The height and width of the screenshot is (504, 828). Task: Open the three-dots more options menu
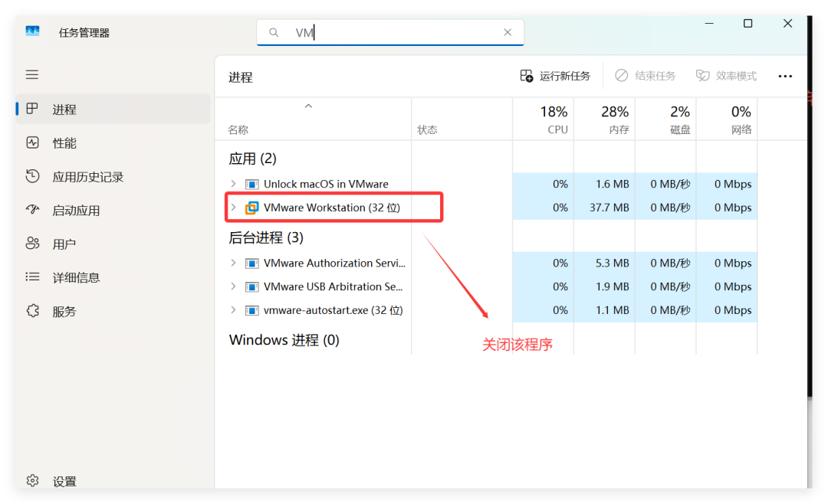click(x=785, y=76)
